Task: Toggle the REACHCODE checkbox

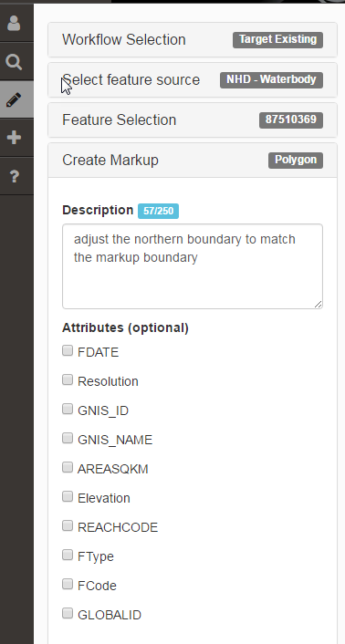Action: click(68, 525)
